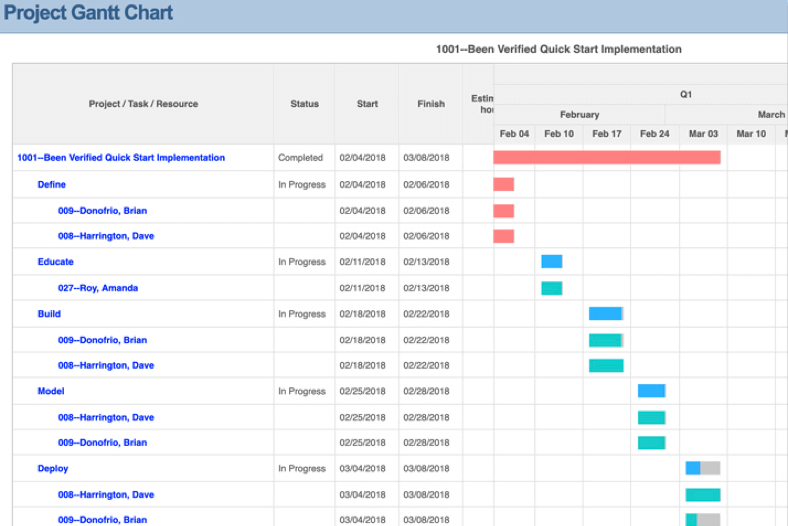Open the 1001--Been Verified Quick Start Implementation link

[x=121, y=158]
